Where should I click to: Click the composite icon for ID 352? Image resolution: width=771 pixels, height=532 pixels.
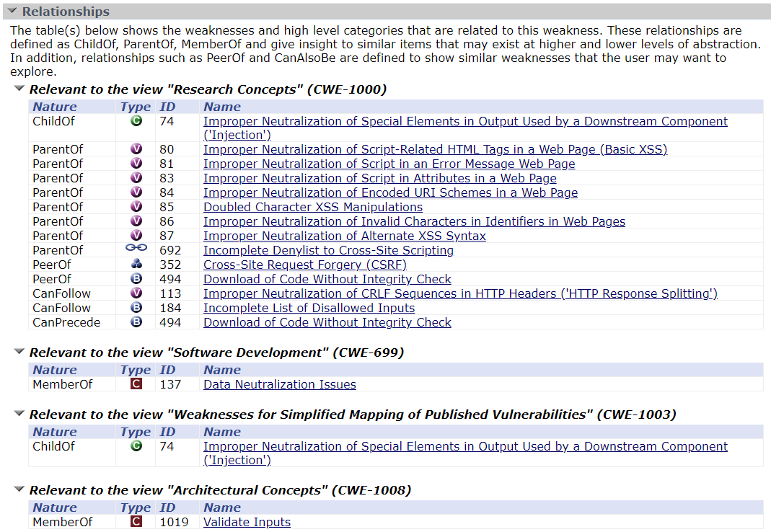(136, 264)
